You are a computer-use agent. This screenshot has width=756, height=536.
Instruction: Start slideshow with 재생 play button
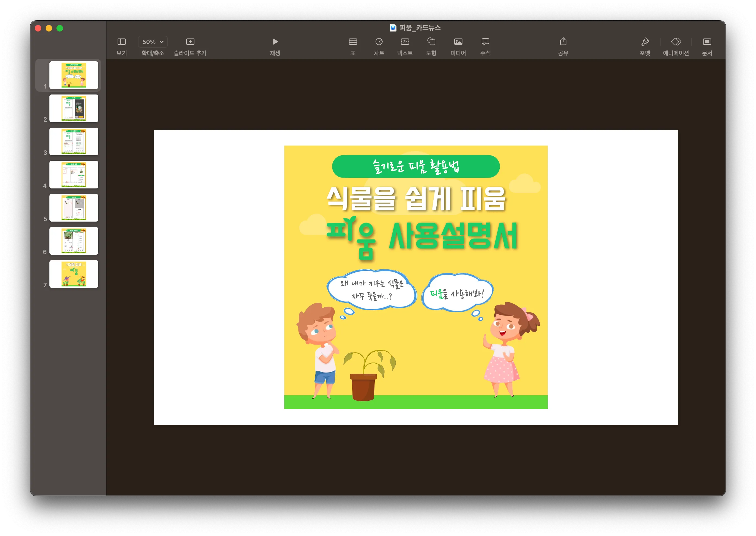[x=275, y=42]
